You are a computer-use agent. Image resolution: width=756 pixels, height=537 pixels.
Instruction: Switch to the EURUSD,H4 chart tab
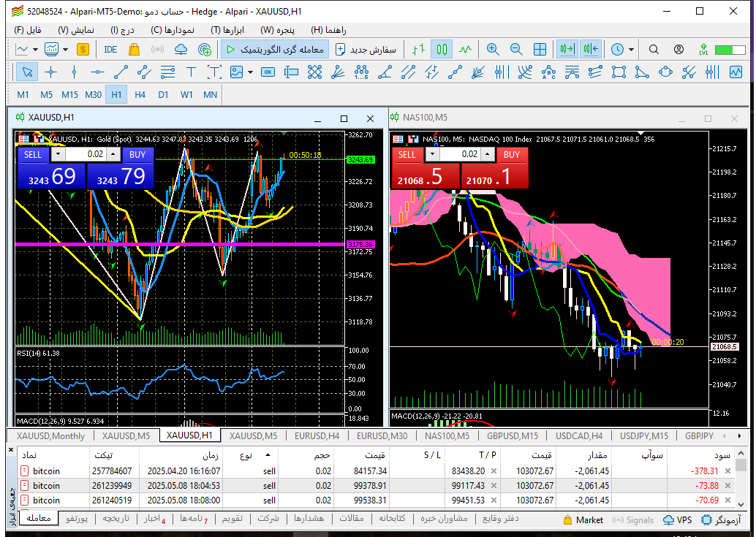click(x=317, y=436)
